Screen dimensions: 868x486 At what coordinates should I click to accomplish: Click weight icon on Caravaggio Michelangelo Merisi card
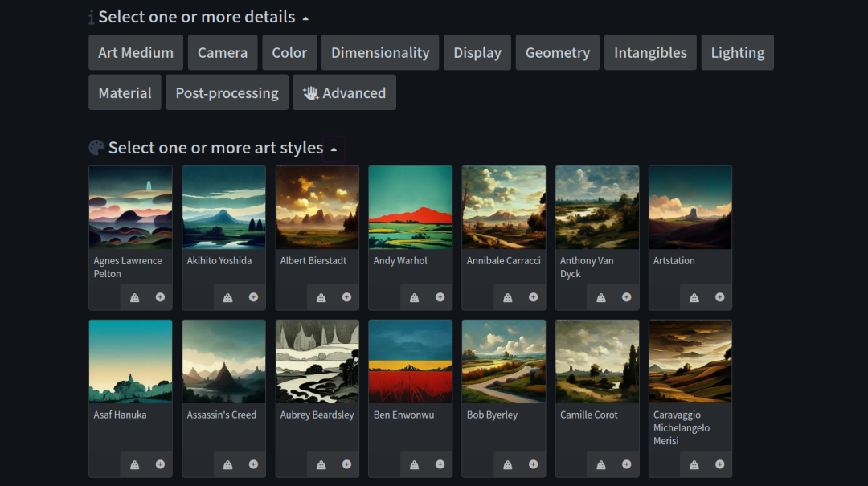click(694, 465)
